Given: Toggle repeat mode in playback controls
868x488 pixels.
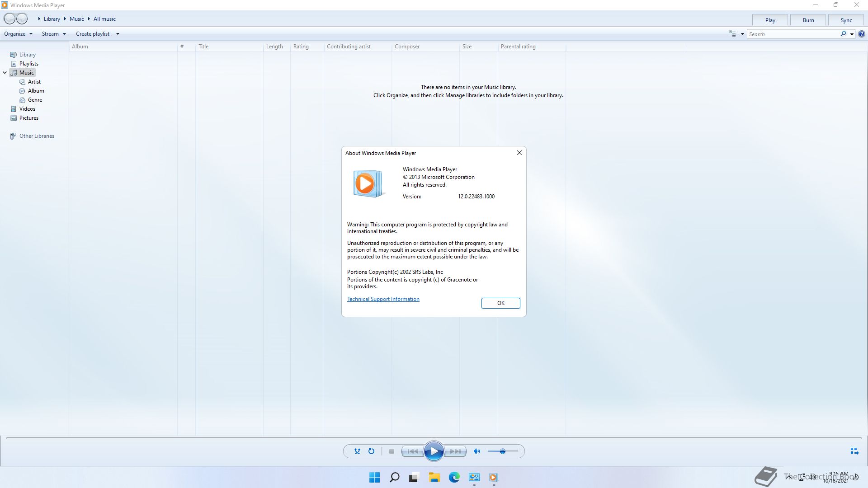Looking at the screenshot, I should [371, 451].
